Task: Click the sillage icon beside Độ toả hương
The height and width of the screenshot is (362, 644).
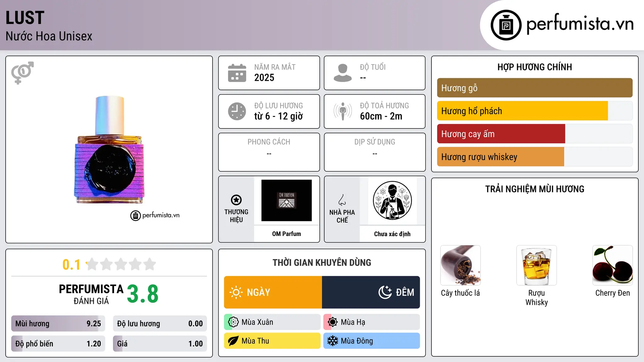Action: (x=343, y=111)
